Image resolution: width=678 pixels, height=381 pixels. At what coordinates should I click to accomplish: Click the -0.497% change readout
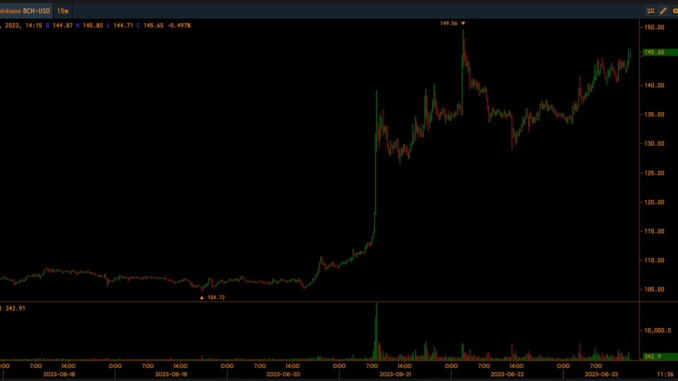coord(179,26)
